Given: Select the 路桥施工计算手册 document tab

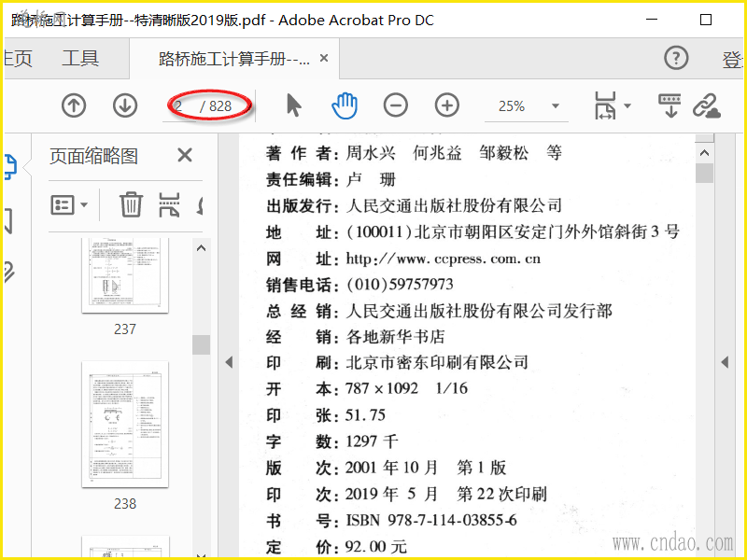Looking at the screenshot, I should (234, 59).
